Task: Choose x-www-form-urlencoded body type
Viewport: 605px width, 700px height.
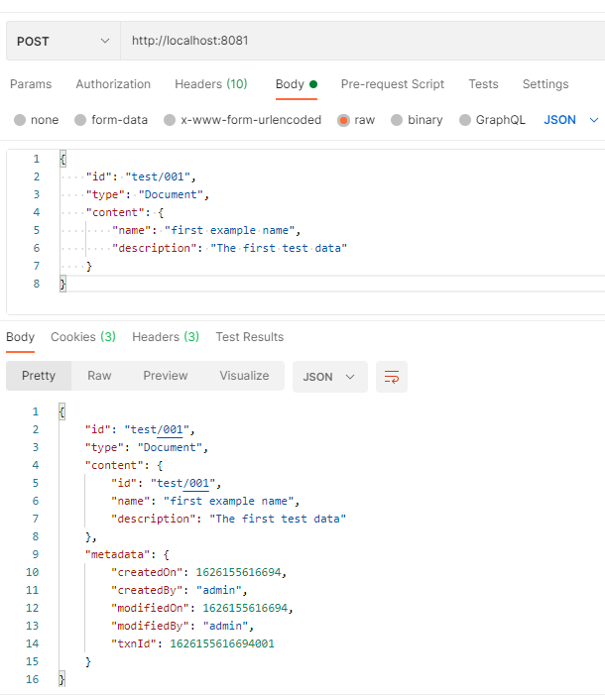Action: tap(170, 120)
